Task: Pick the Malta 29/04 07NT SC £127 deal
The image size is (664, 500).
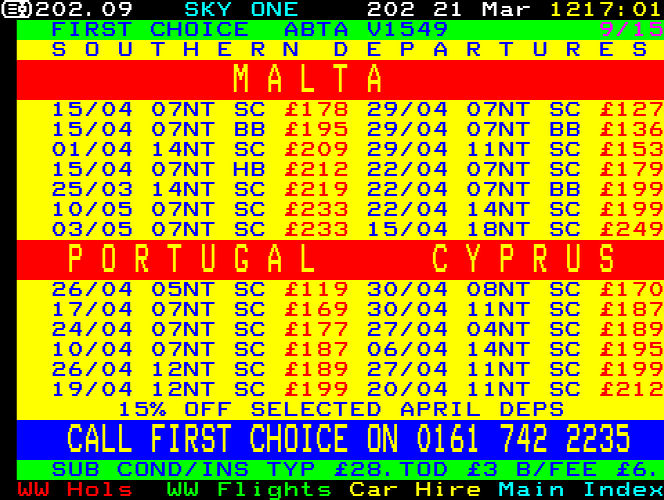Action: 515,109
